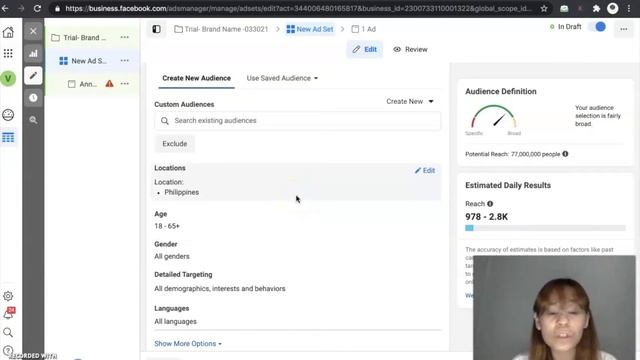Edit the Locations section

click(425, 170)
